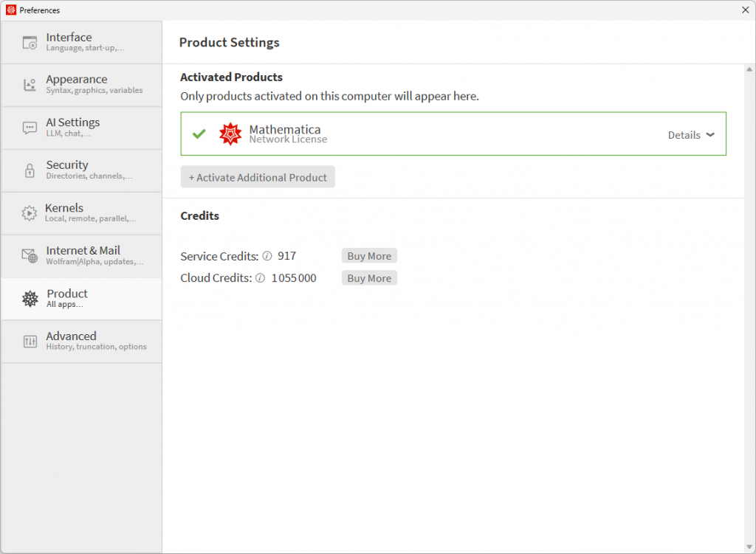Click the Security padlock icon

pos(28,170)
